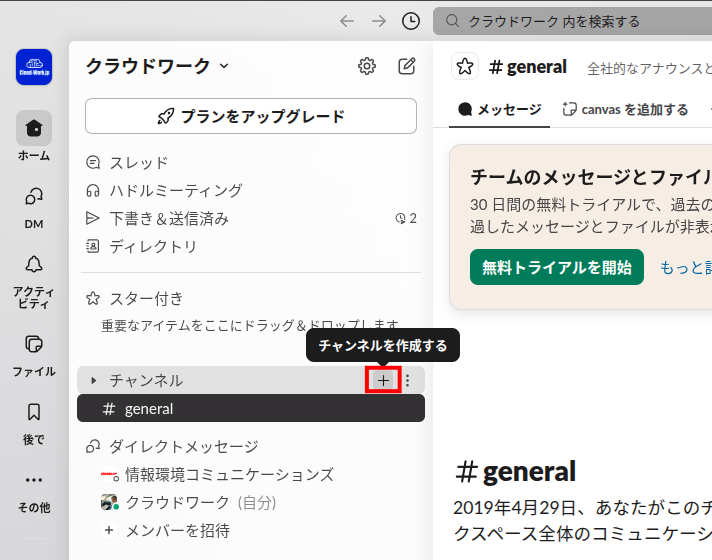Click the back navigation arrow
This screenshot has height=560, width=712.
pos(347,21)
